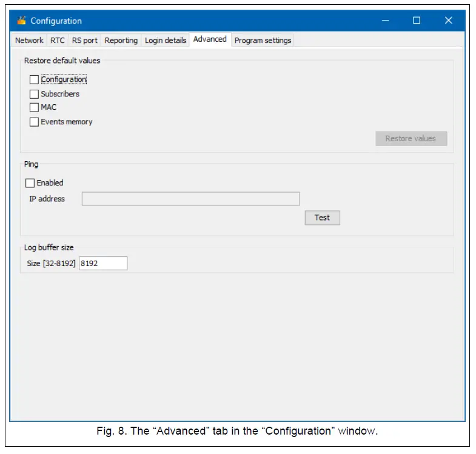The height and width of the screenshot is (454, 476).
Task: Switch to the RTC tab
Action: pos(58,41)
